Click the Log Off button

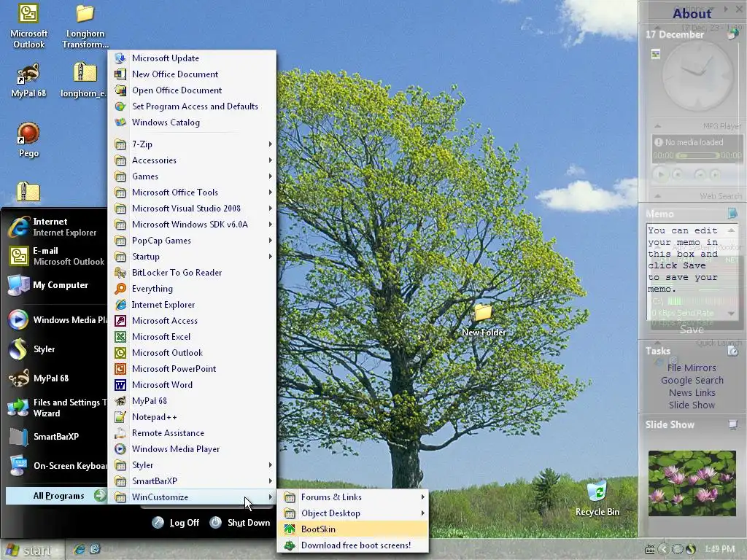coord(175,523)
